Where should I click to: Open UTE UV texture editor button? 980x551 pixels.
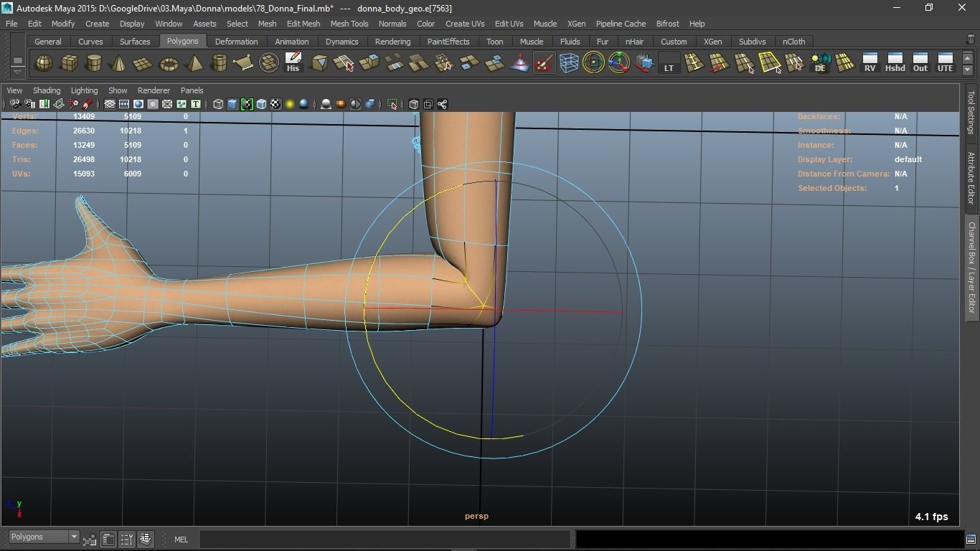click(945, 63)
